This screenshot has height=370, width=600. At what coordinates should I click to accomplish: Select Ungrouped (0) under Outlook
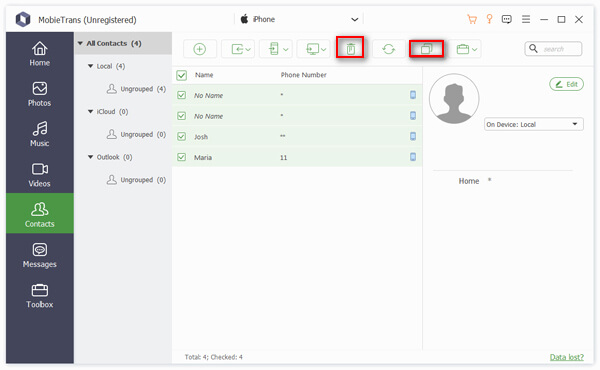136,180
